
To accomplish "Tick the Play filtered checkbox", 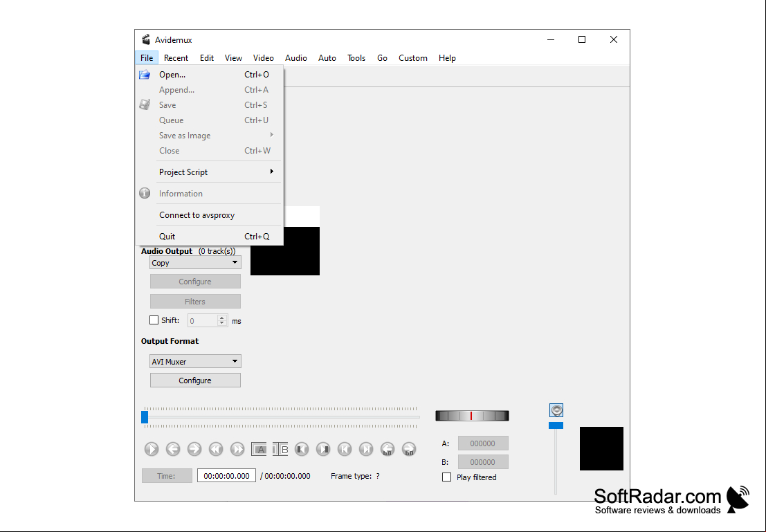I will (446, 477).
